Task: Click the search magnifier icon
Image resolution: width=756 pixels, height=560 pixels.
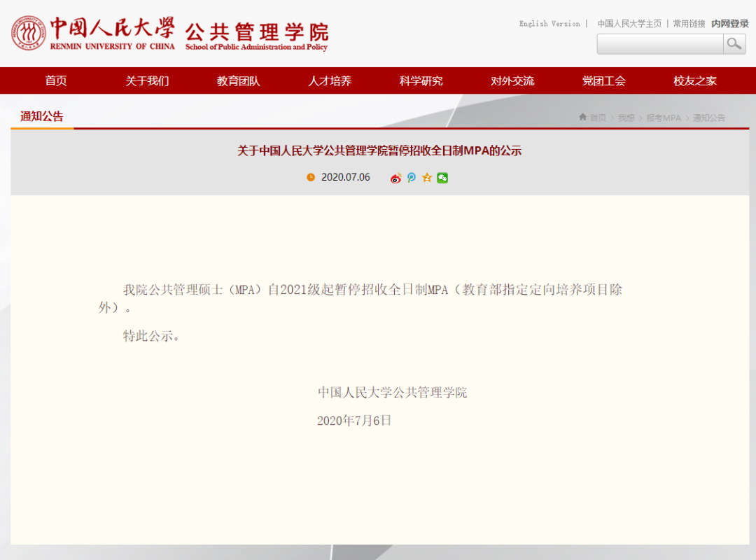Action: pyautogui.click(x=733, y=43)
